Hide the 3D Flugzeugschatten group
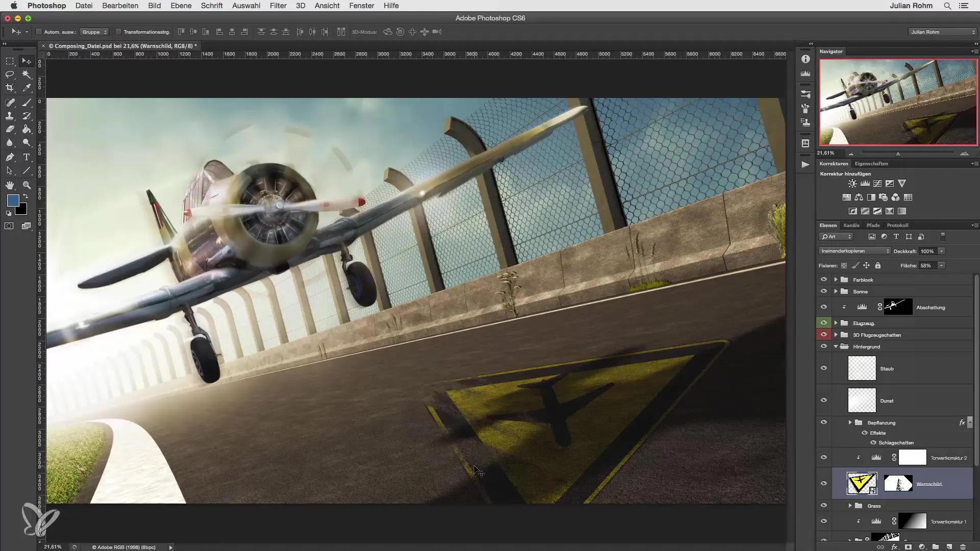 (x=823, y=335)
